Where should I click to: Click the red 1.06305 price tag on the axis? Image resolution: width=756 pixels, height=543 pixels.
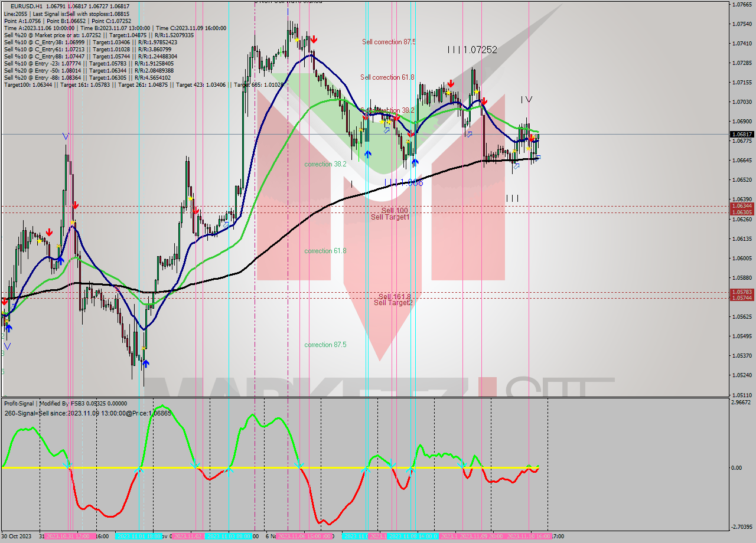[x=742, y=212]
